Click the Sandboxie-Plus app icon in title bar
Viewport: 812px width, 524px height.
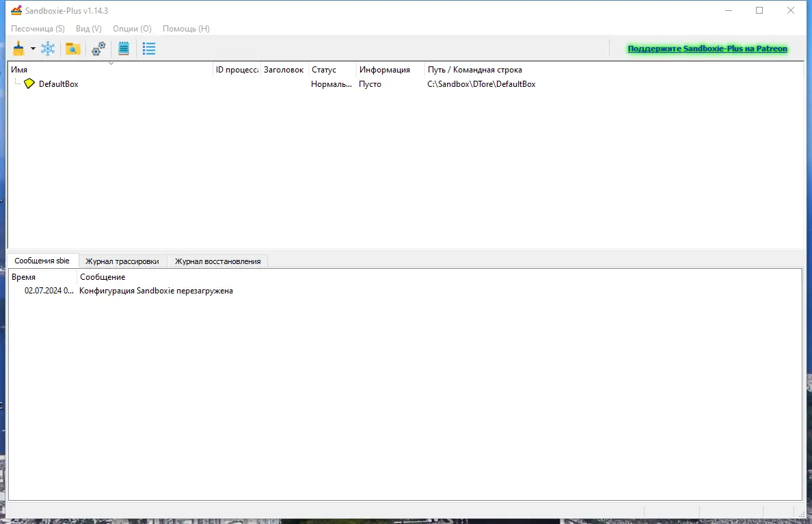pos(16,10)
